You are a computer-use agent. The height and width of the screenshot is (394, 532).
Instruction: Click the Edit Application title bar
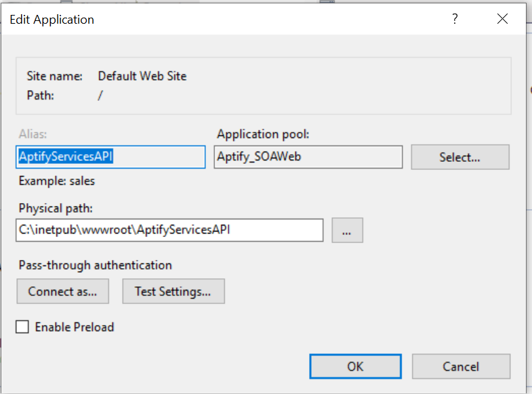click(203, 19)
